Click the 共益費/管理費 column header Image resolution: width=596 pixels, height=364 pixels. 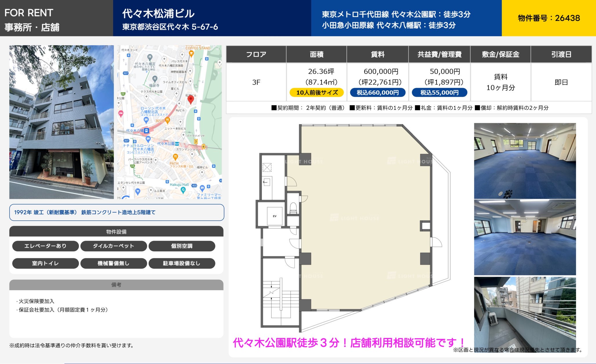click(439, 54)
